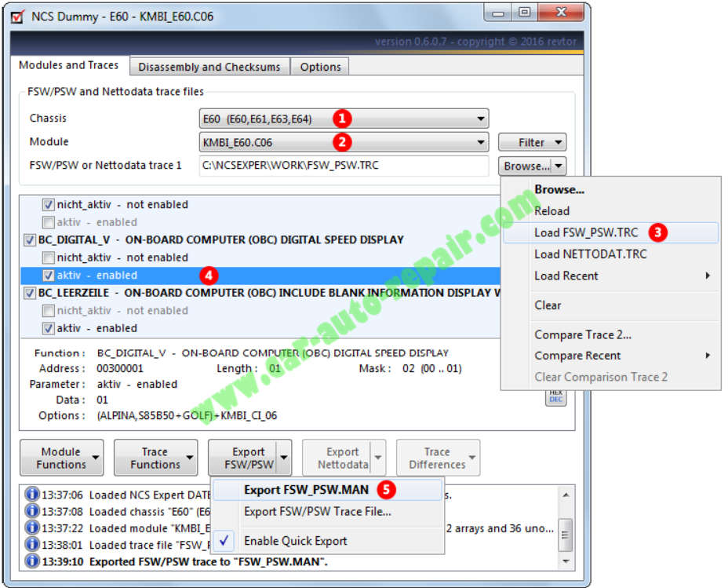Image resolution: width=728 pixels, height=588 pixels.
Task: Check the BC_DIGITAL_V function checkbox
Action: [30, 240]
